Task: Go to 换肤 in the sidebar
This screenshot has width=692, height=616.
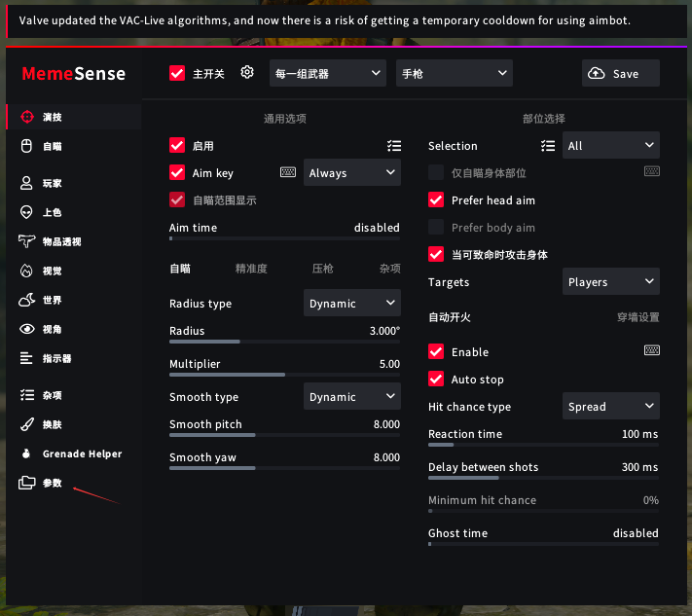Action: (52, 424)
